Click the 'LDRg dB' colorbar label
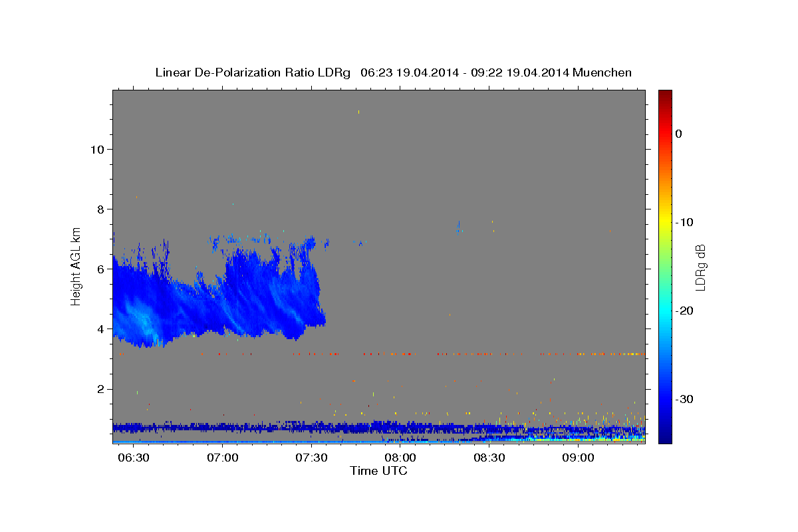Viewport: 798px width, 532px height. coord(700,267)
